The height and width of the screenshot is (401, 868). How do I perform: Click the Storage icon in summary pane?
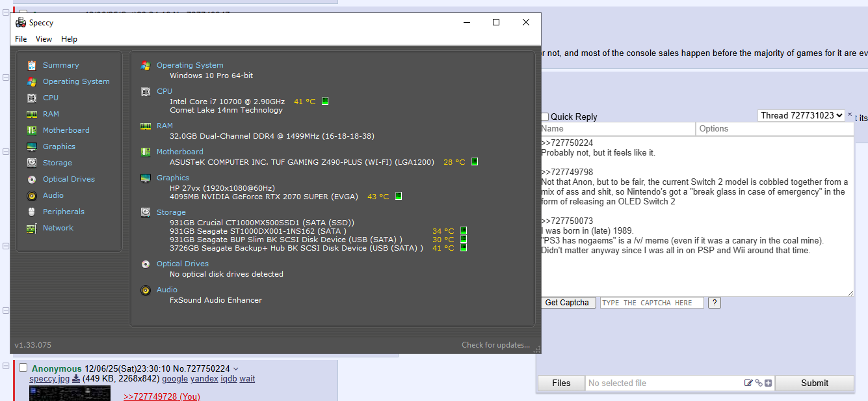[x=146, y=212]
